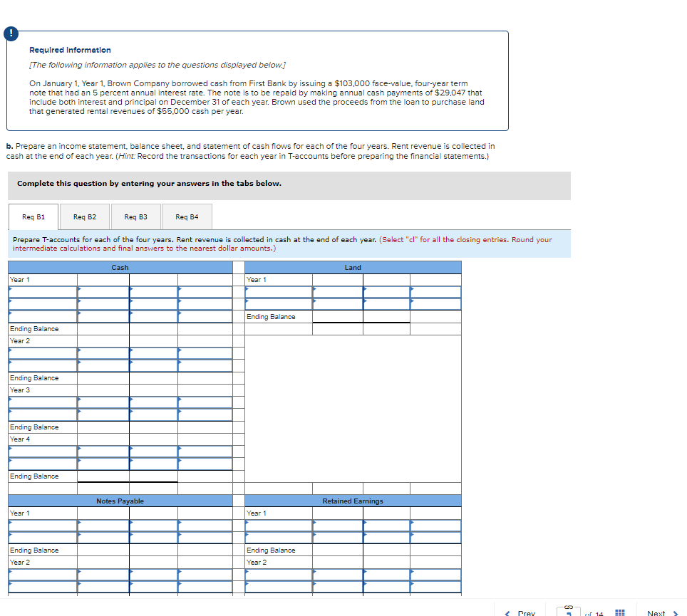Viewport: 687px width, 616px height.
Task: Click an amount cell in Notes Payable Year 2
Action: point(103,574)
